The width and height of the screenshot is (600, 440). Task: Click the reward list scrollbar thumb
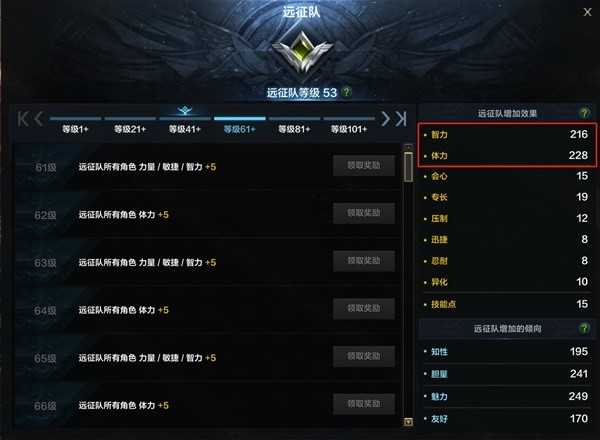click(408, 167)
